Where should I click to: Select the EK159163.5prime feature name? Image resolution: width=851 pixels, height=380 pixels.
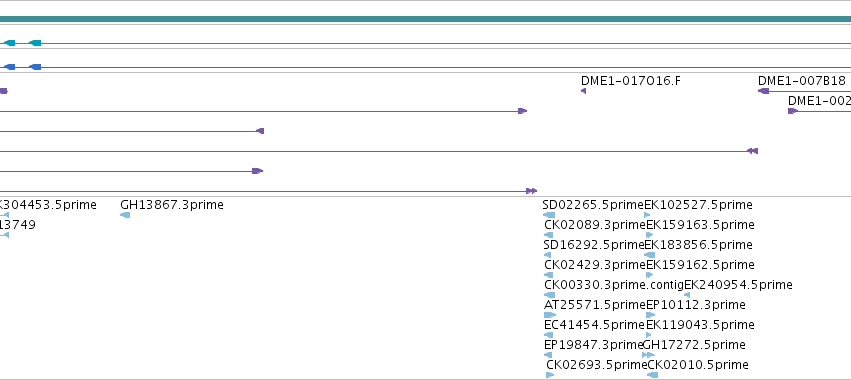700,225
